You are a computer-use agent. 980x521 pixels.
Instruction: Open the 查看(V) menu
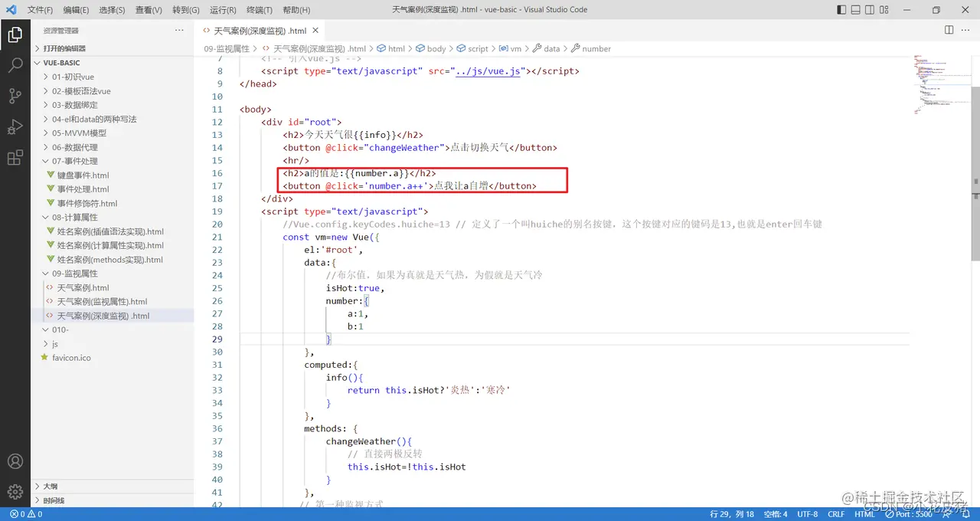149,10
